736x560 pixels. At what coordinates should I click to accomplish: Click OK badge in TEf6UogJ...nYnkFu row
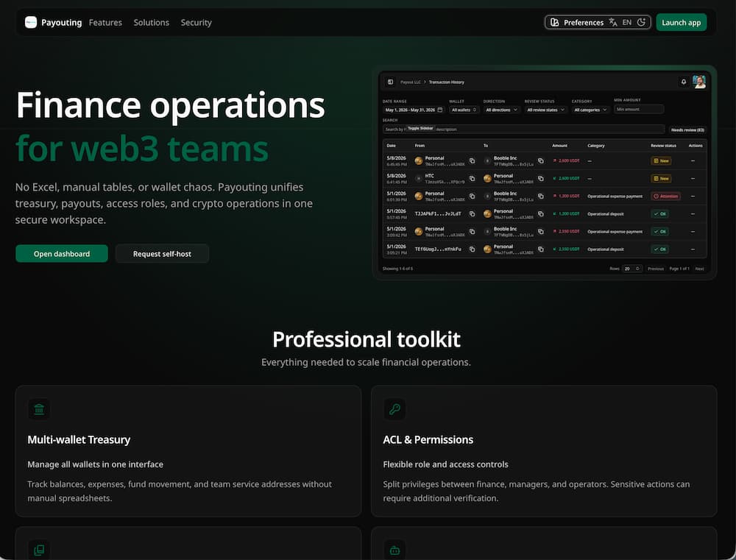tap(659, 249)
